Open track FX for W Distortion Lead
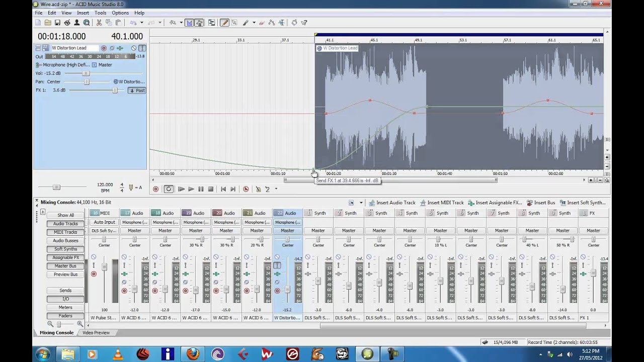Image resolution: width=644 pixels, height=362 pixels. [x=120, y=48]
